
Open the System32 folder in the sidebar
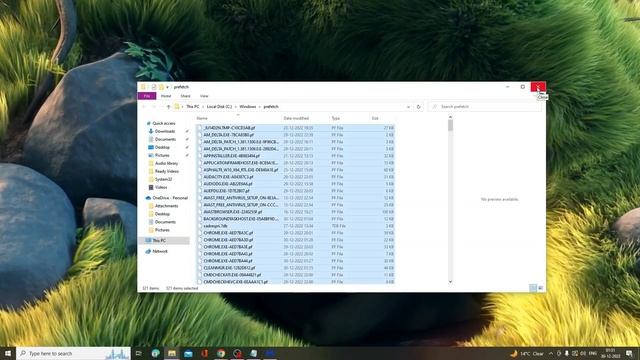point(163,179)
